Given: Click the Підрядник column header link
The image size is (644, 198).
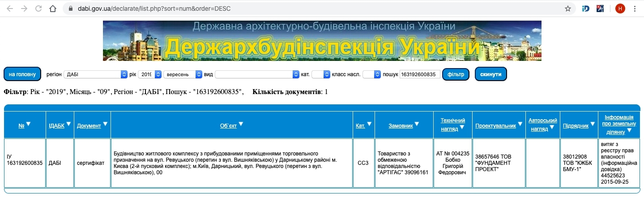Looking at the screenshot, I should point(576,126).
